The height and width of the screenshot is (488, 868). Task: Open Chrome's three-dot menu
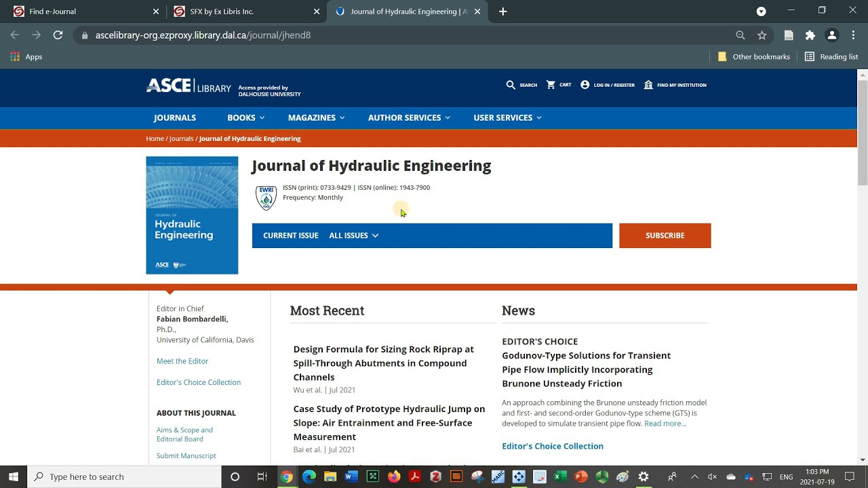pyautogui.click(x=852, y=35)
